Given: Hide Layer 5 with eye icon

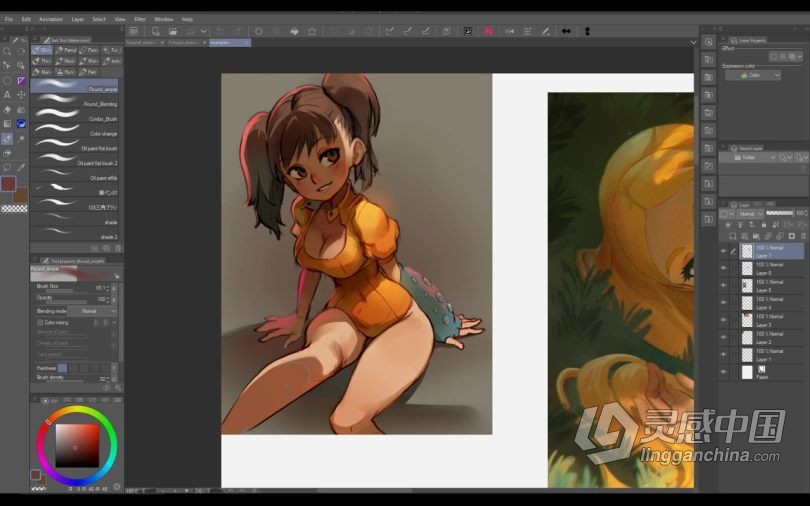Looking at the screenshot, I should (x=723, y=286).
